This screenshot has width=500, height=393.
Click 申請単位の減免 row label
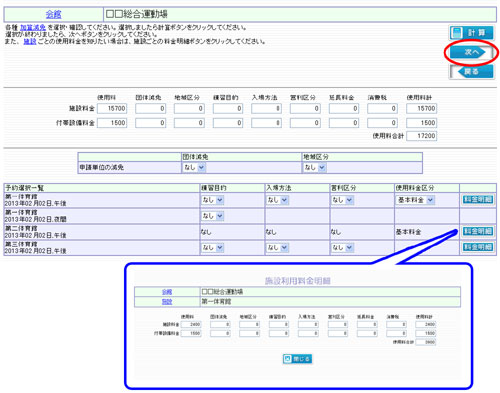[101, 167]
